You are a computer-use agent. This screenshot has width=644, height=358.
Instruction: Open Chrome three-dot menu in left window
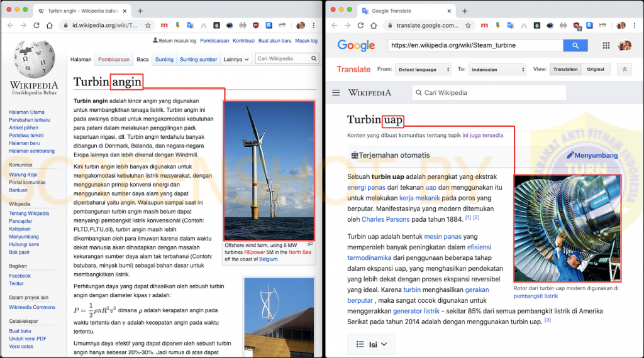point(314,25)
